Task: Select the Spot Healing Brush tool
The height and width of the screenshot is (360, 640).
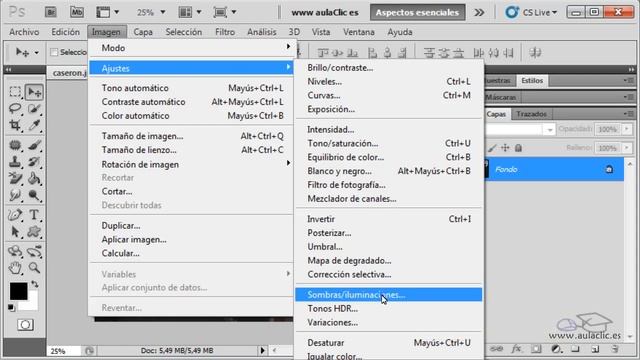Action: click(15, 145)
